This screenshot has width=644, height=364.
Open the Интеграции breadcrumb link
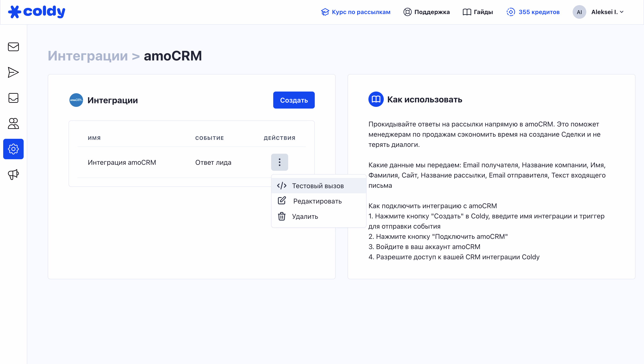[x=88, y=56]
